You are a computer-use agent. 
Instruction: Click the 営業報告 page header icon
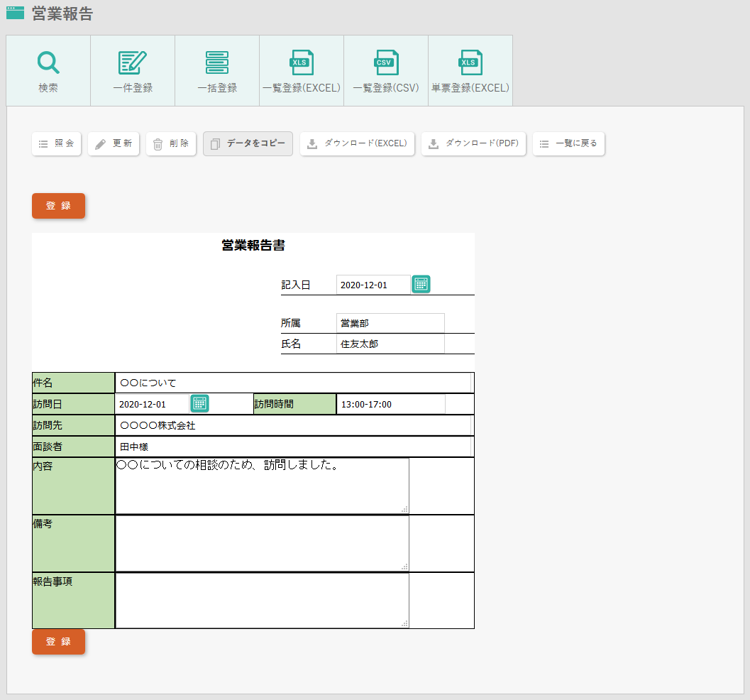point(16,13)
